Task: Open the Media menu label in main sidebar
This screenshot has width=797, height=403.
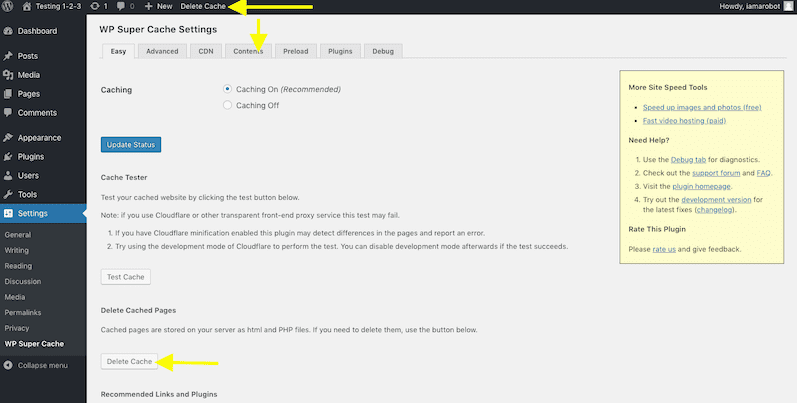Action: 28,75
